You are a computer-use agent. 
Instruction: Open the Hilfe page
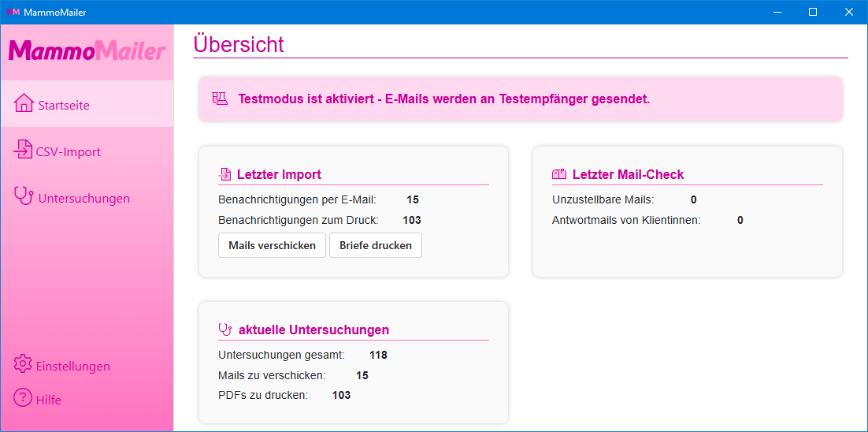point(48,400)
